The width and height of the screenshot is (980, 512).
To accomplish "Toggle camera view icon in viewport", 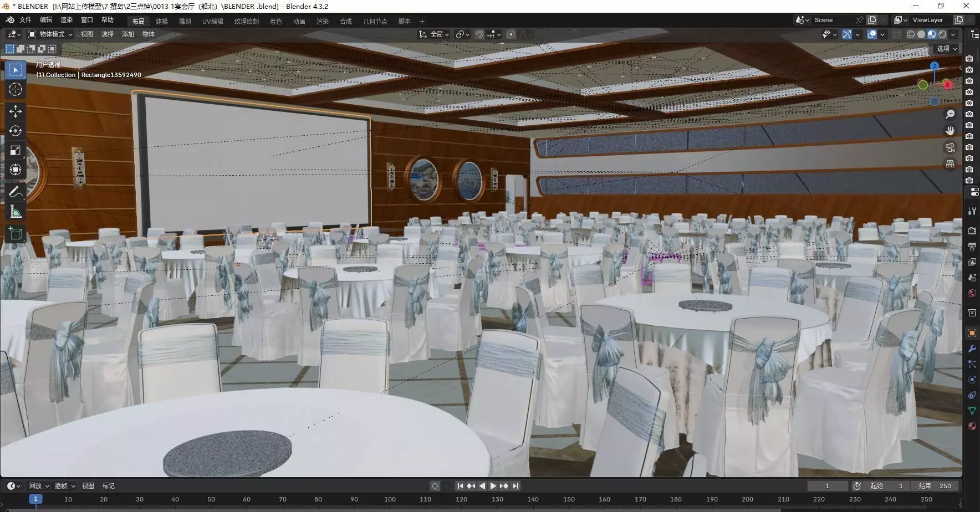I will coord(950,147).
